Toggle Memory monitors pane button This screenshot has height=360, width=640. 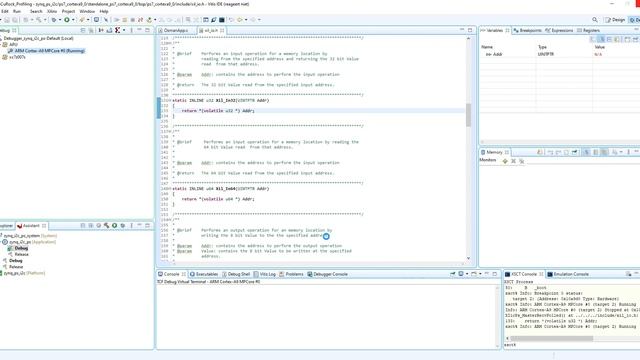(x=587, y=152)
